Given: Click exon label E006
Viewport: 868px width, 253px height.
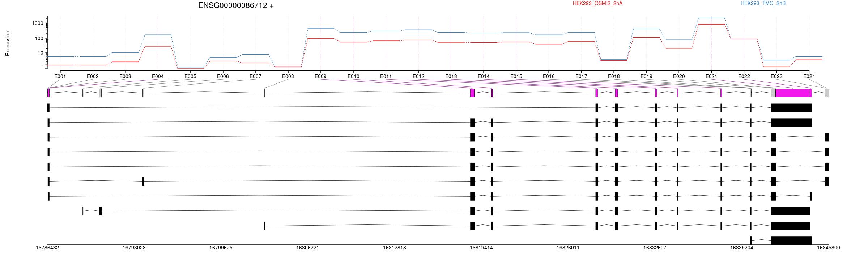Looking at the screenshot, I should tap(223, 76).
